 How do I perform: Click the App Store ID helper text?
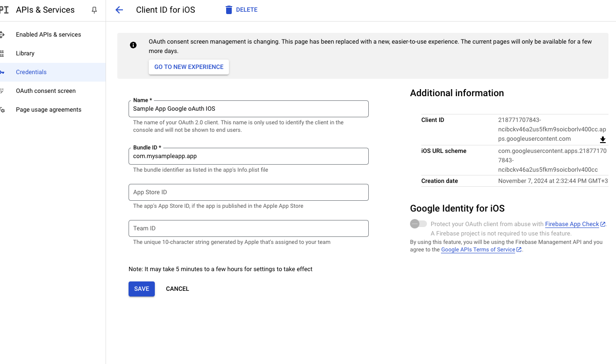[x=218, y=206]
